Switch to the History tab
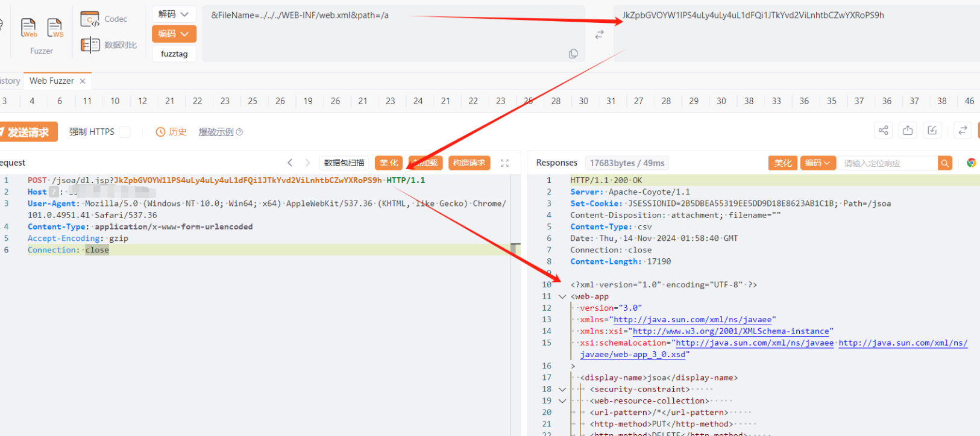This screenshot has height=436, width=980. pyautogui.click(x=9, y=81)
